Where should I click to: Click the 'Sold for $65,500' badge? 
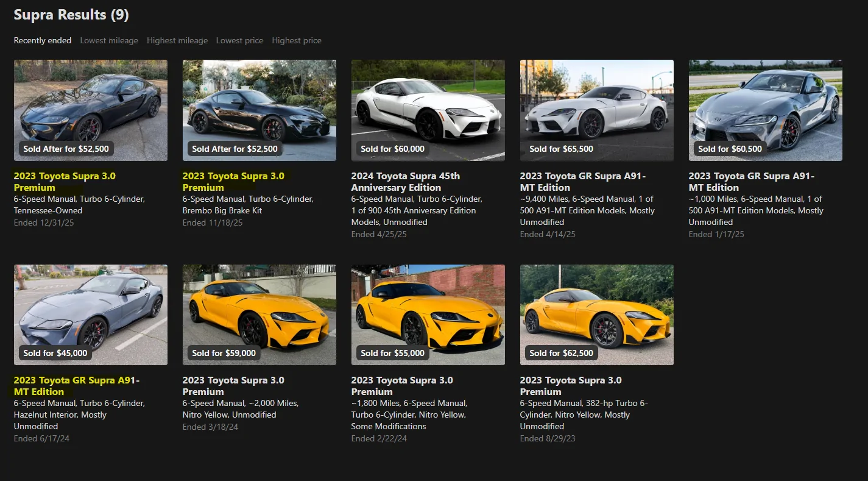(x=562, y=149)
